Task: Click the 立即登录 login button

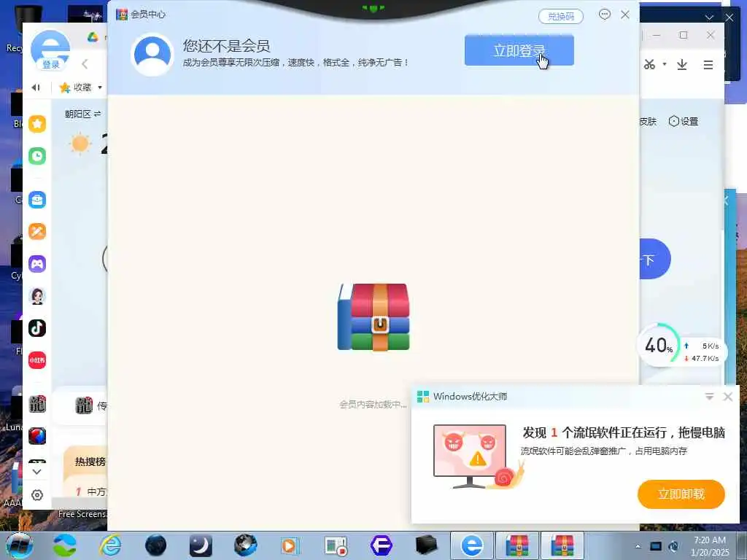Action: pos(519,50)
